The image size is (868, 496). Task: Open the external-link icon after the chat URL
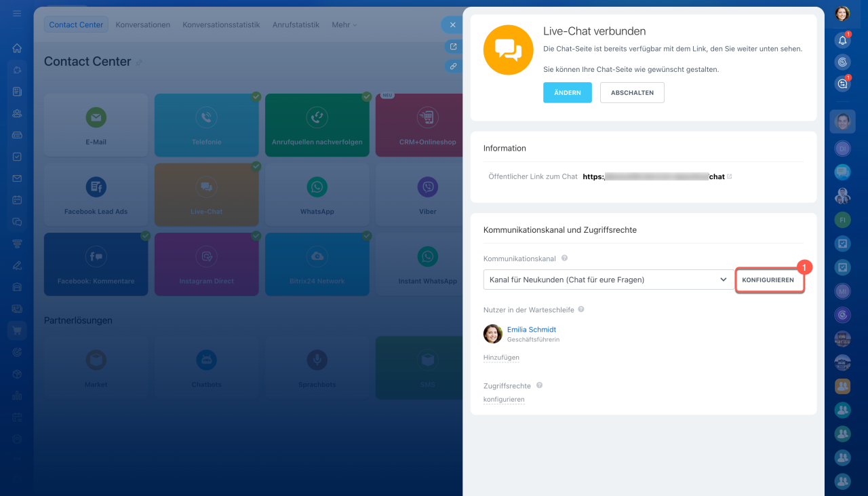click(730, 176)
